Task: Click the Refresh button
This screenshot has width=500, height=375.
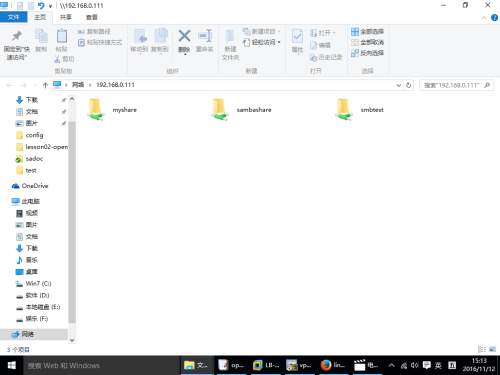Action: point(408,85)
